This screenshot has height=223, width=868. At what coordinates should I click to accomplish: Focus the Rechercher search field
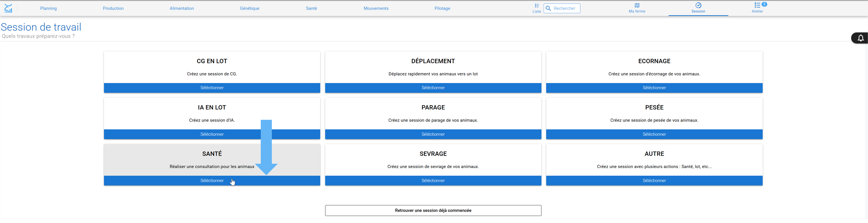coord(562,8)
